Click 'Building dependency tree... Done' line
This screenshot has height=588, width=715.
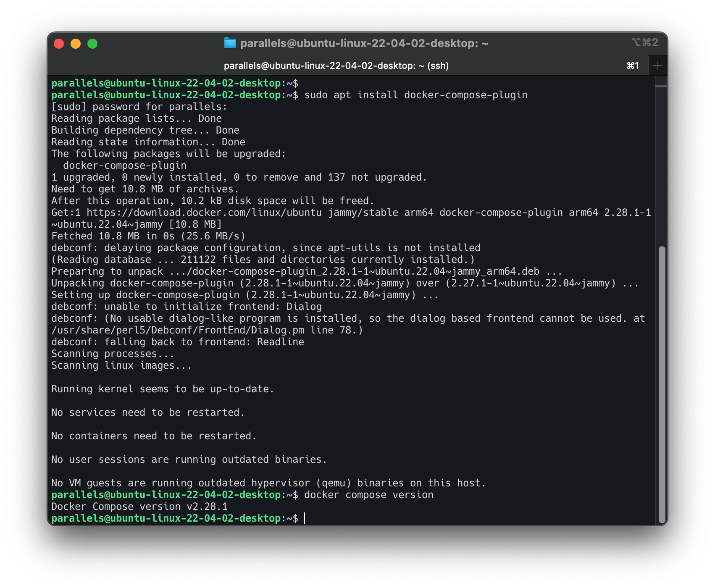[145, 130]
